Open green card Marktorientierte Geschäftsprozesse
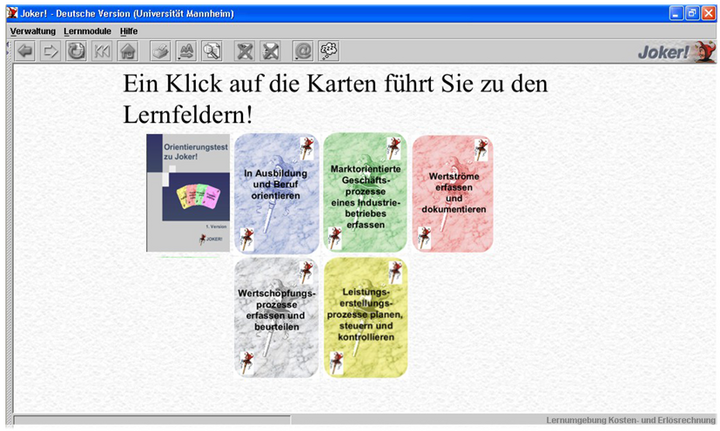The height and width of the screenshot is (431, 720). pyautogui.click(x=365, y=192)
